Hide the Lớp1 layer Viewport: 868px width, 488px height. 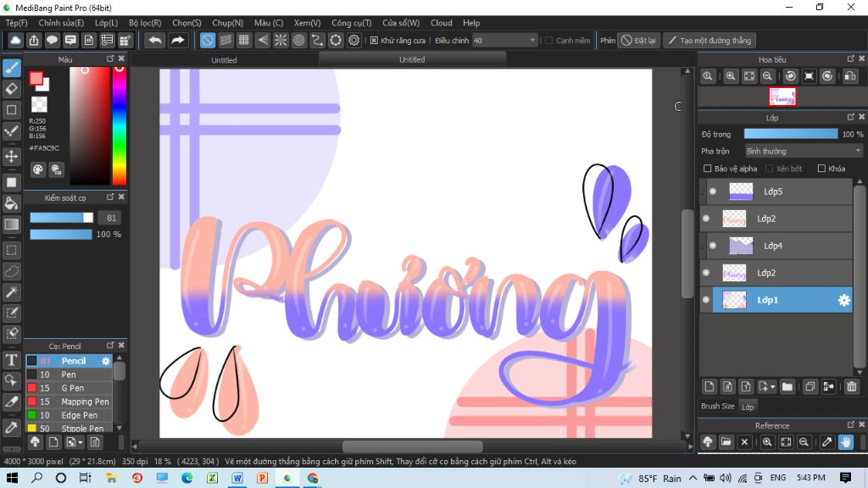pyautogui.click(x=706, y=300)
